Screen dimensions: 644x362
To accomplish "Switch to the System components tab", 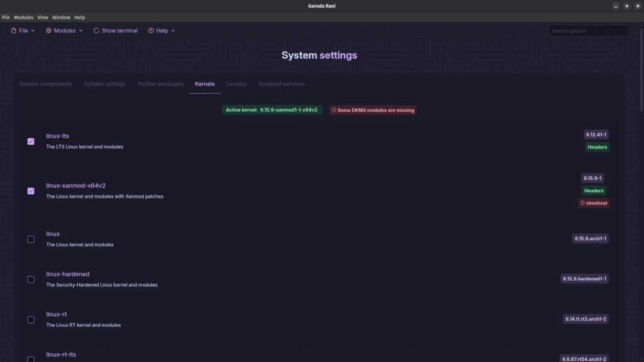I will coord(45,84).
